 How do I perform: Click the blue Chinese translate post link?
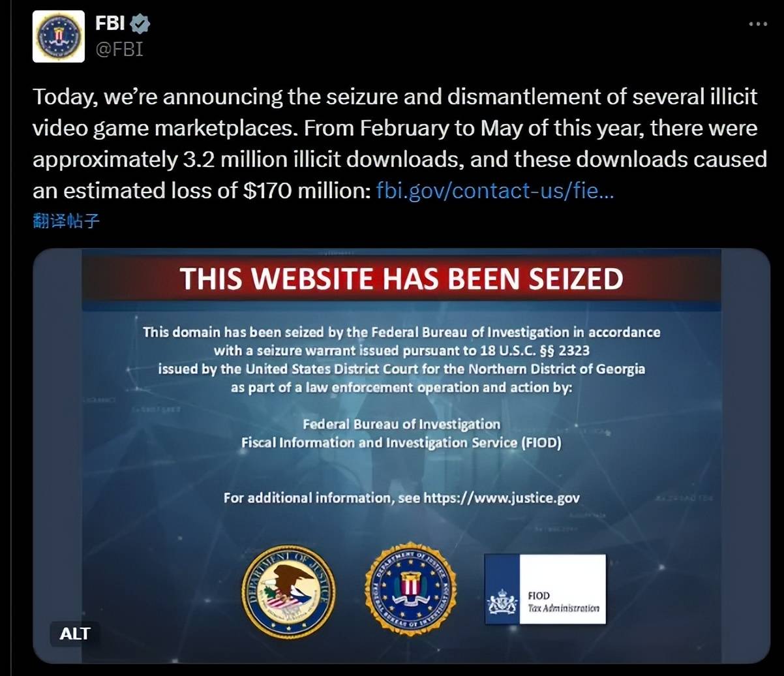click(67, 221)
